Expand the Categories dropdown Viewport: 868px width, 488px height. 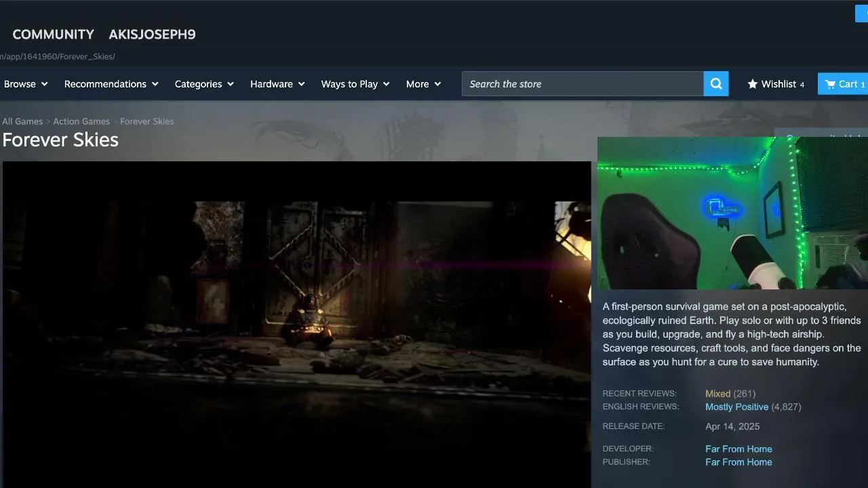(204, 84)
